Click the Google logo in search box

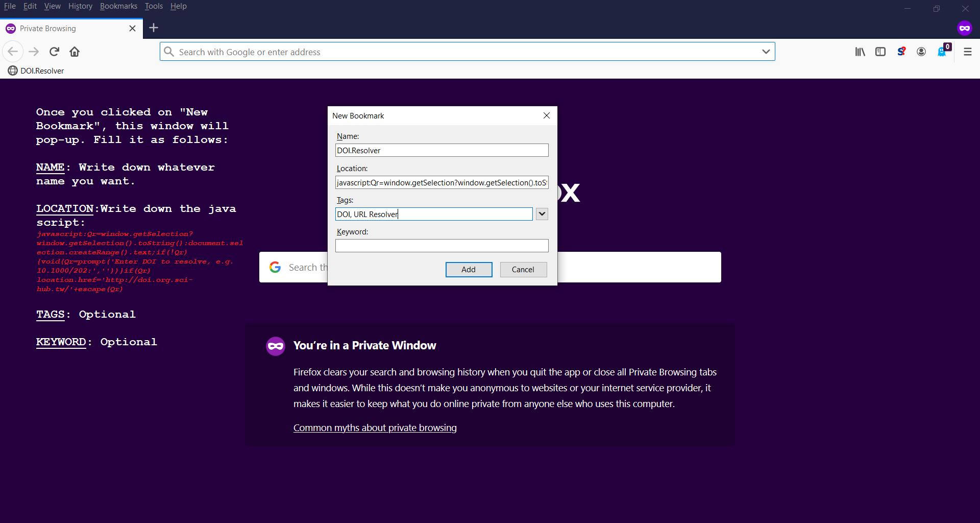tap(275, 267)
